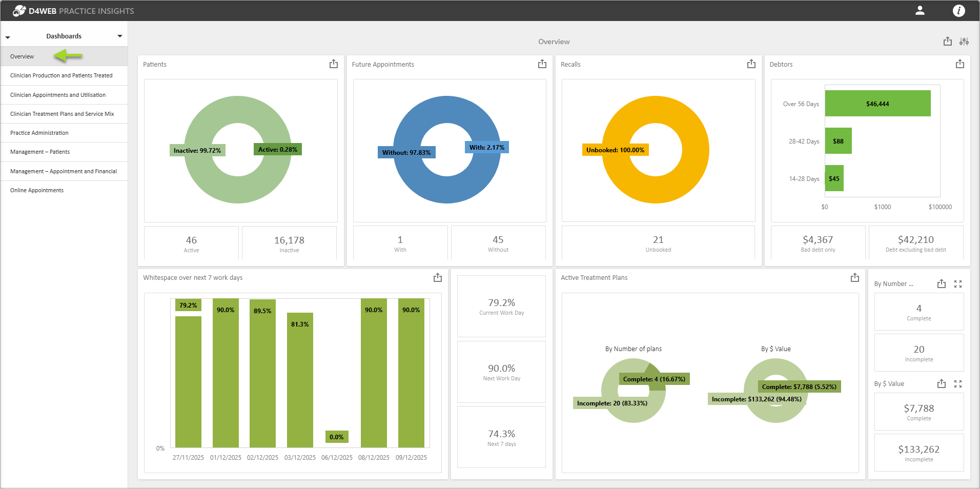Select Practice Administration dashboard
The width and height of the screenshot is (980, 489).
[x=39, y=133]
